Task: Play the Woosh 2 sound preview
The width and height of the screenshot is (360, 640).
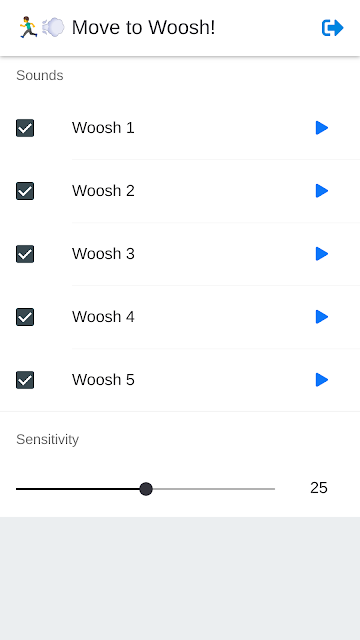Action: click(x=322, y=191)
